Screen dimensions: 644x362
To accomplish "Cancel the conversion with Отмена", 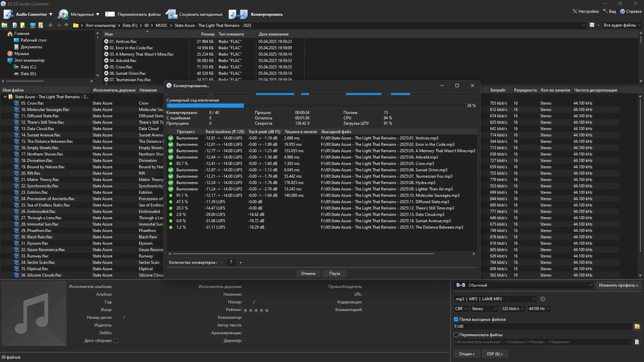I will point(308,274).
